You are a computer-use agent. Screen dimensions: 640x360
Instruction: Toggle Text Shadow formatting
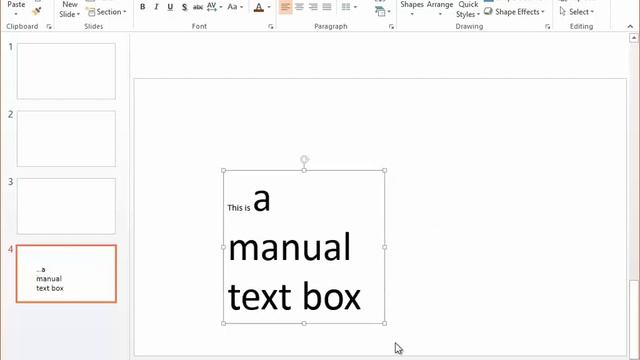coord(184,7)
